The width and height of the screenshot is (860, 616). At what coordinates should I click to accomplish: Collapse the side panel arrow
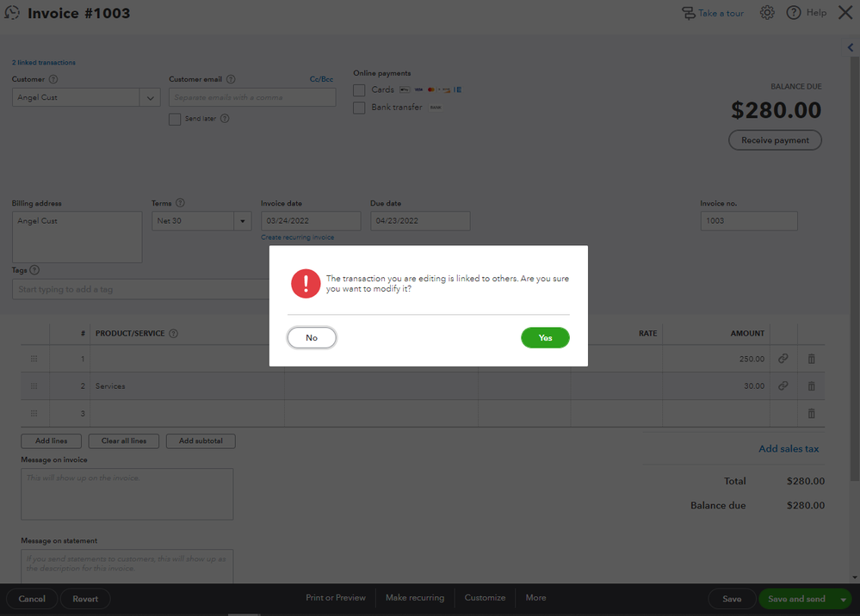[851, 47]
